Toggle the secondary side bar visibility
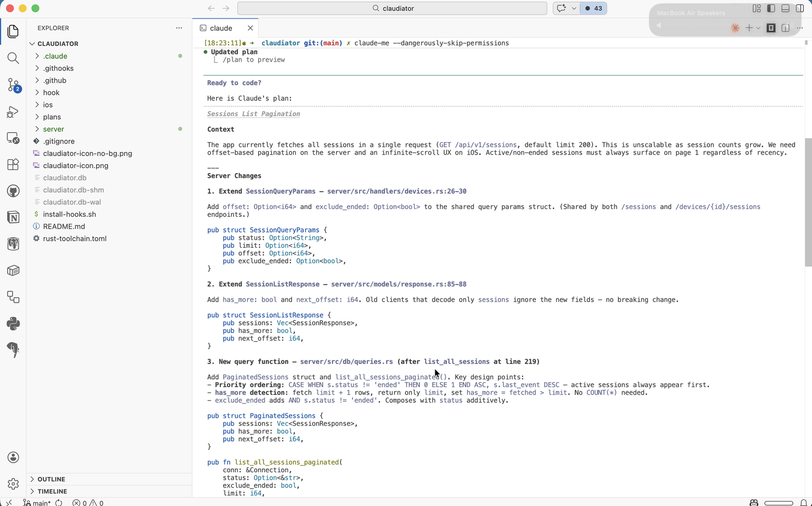812x506 pixels. (x=799, y=8)
